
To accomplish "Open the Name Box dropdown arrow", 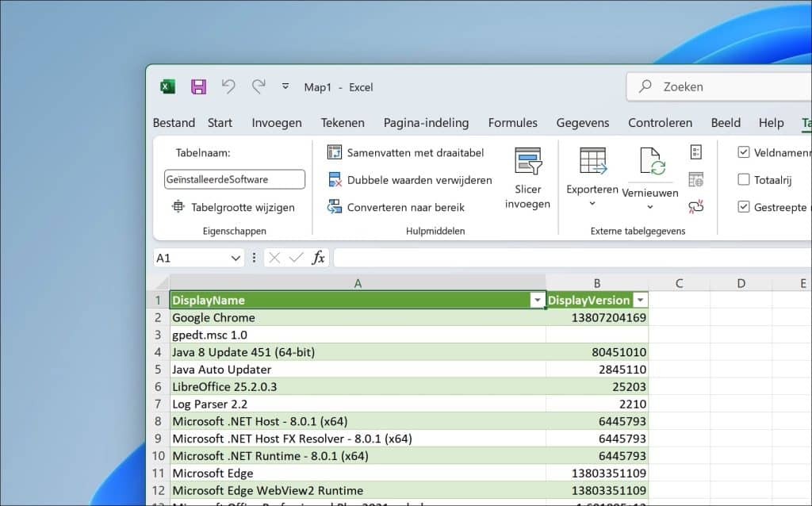I will click(x=236, y=258).
